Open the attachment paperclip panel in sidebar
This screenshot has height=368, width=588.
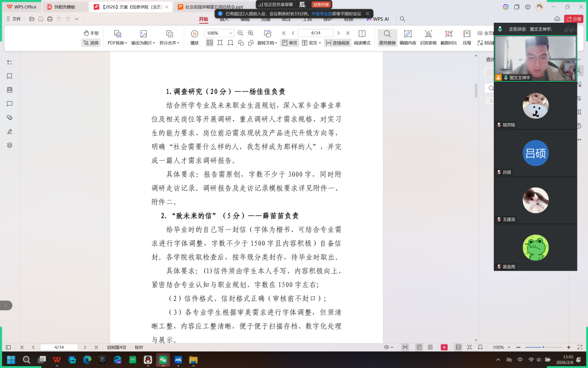click(9, 118)
